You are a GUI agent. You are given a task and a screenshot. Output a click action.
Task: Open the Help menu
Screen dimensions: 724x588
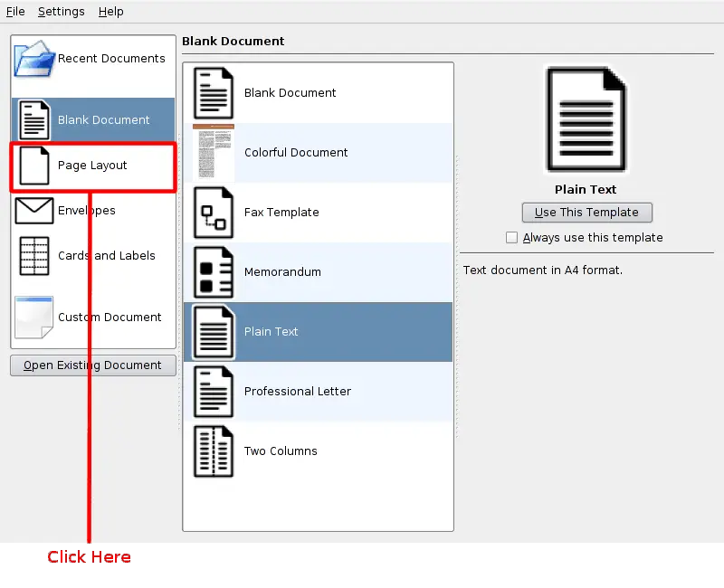click(111, 12)
